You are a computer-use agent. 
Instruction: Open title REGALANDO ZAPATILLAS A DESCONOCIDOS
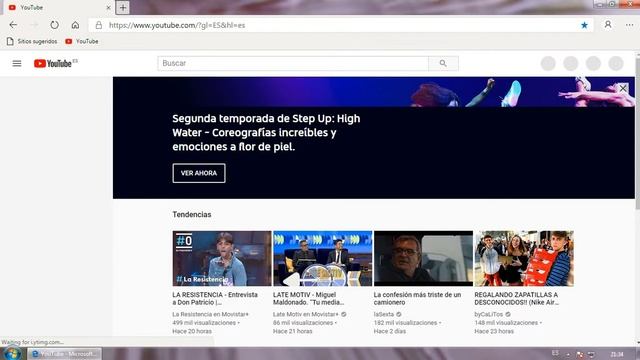(x=516, y=298)
